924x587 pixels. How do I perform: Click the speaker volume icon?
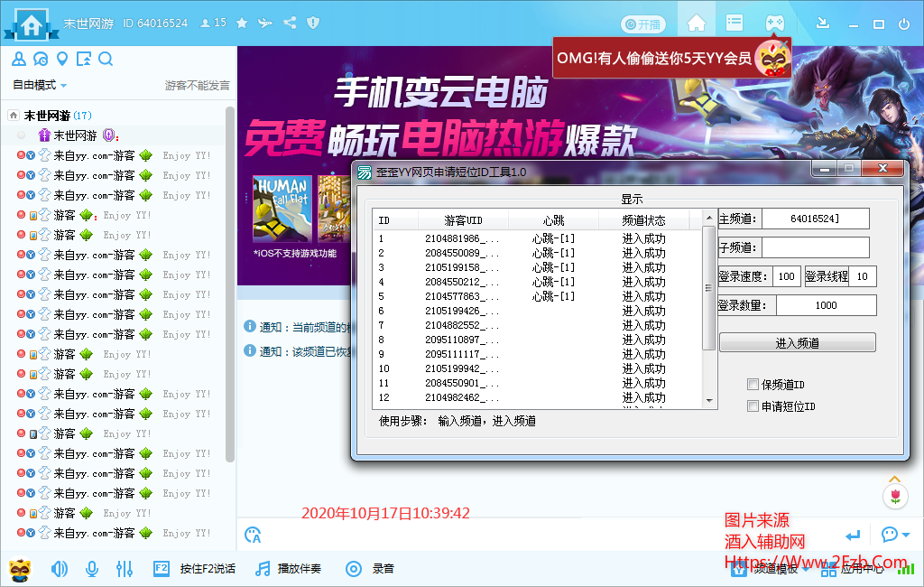click(59, 569)
